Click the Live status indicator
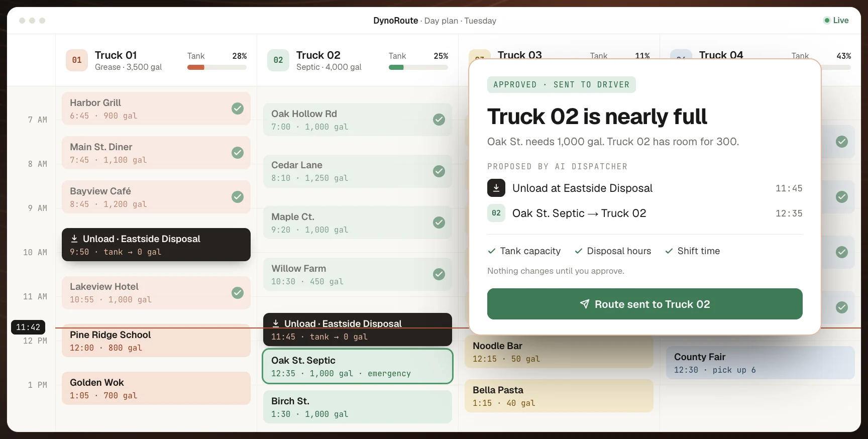The height and width of the screenshot is (439, 868). click(836, 21)
